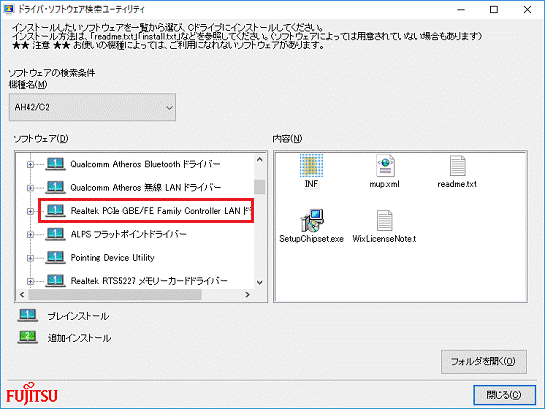Click software list horizontal scrollbar thumb
The height and width of the screenshot is (409, 545).
tap(115, 295)
